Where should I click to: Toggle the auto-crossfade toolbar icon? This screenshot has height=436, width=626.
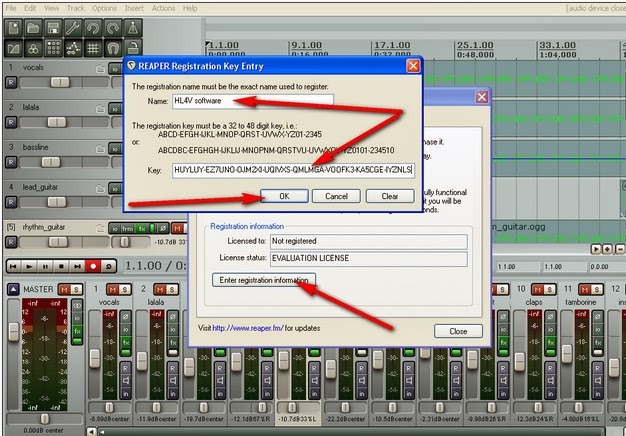[x=14, y=48]
